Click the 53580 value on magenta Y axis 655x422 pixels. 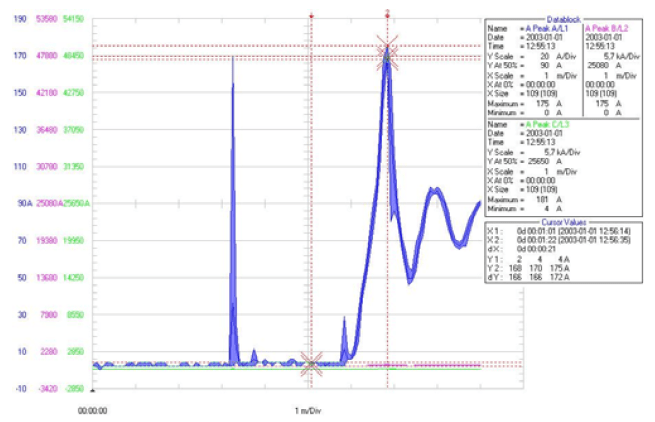[x=45, y=18]
